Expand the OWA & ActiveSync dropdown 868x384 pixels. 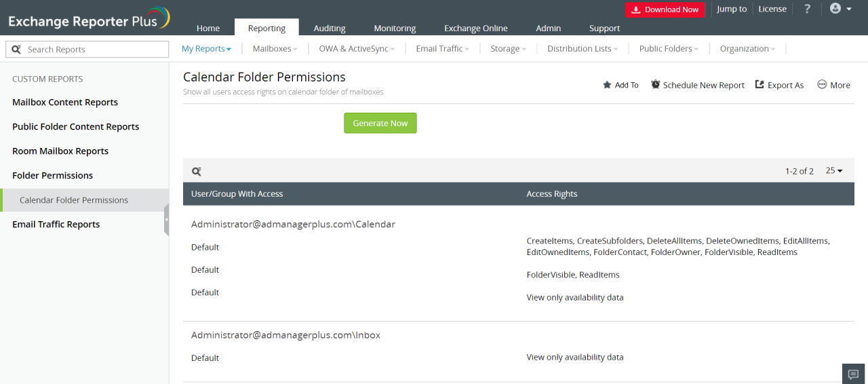[357, 49]
